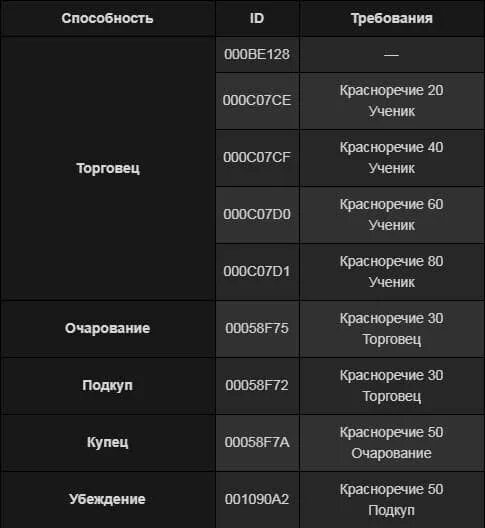Viewport: 485px width, 528px height.
Task: Select the Очарование ability name
Action: pos(107,328)
